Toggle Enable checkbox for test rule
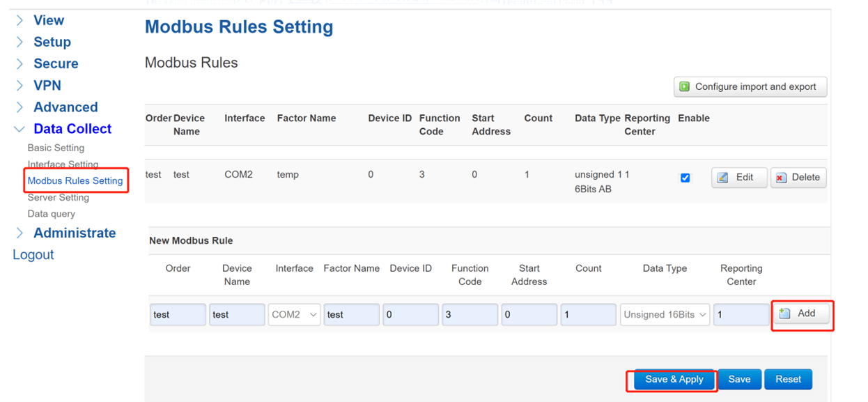The height and width of the screenshot is (402, 868). point(685,178)
